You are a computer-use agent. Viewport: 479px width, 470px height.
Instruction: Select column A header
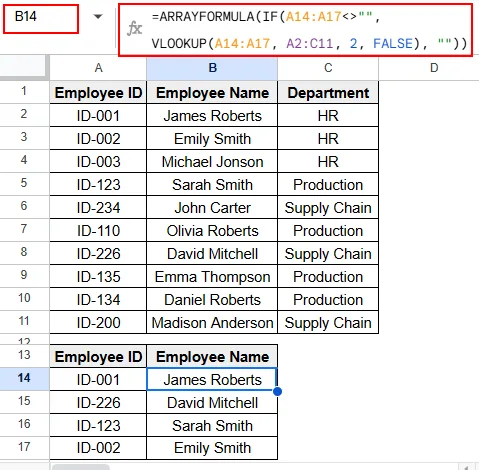pos(98,68)
